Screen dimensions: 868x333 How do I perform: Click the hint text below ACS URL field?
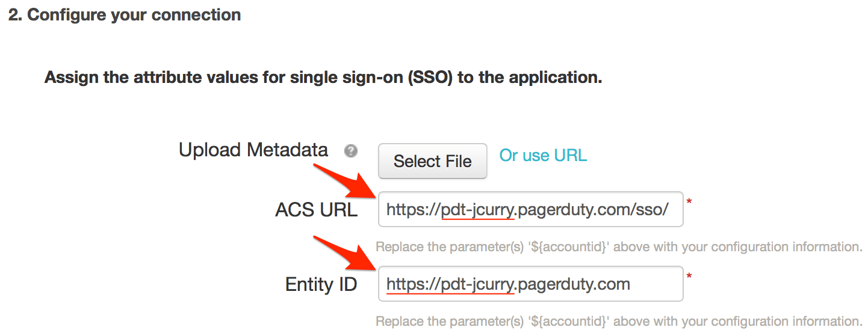click(x=619, y=247)
